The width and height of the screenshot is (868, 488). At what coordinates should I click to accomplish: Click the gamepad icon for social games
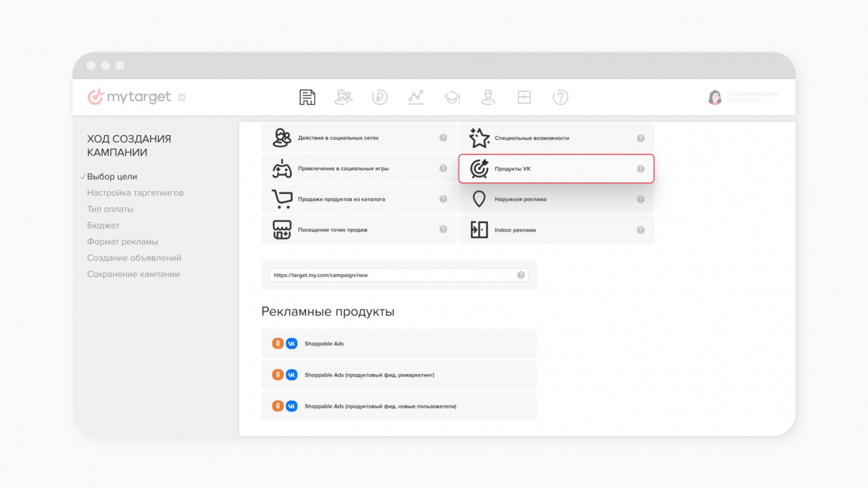[282, 169]
